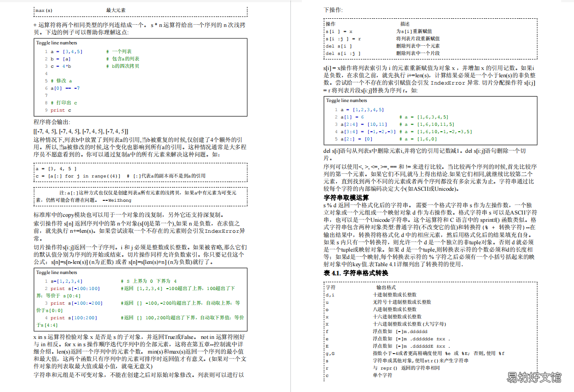
Task: Click the heading '表 4.1. 字符串格式转换'
Action: coord(356,273)
